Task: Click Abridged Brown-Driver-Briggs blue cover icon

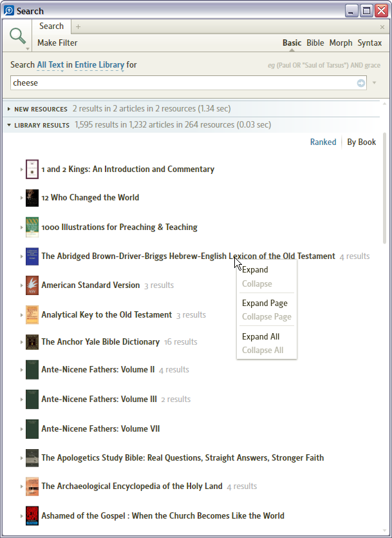Action: 32,256
